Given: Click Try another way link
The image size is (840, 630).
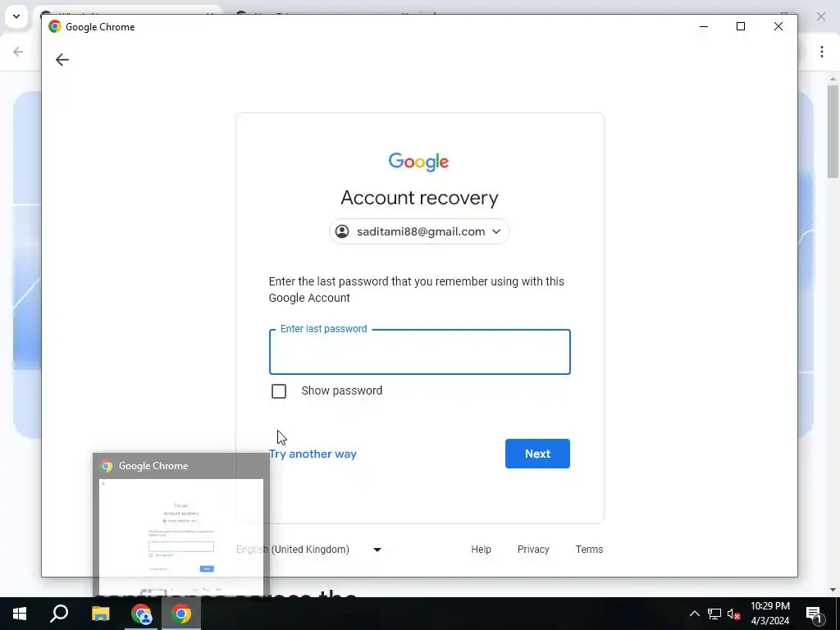Looking at the screenshot, I should click(x=313, y=454).
